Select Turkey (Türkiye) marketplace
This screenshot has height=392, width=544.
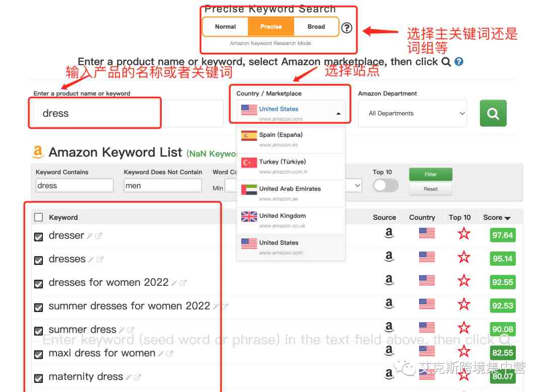pos(291,167)
